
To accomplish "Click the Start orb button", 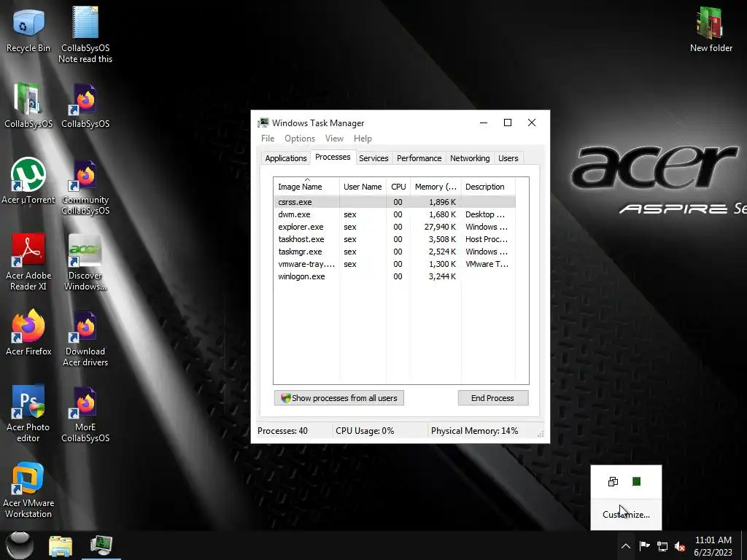I will (20, 545).
